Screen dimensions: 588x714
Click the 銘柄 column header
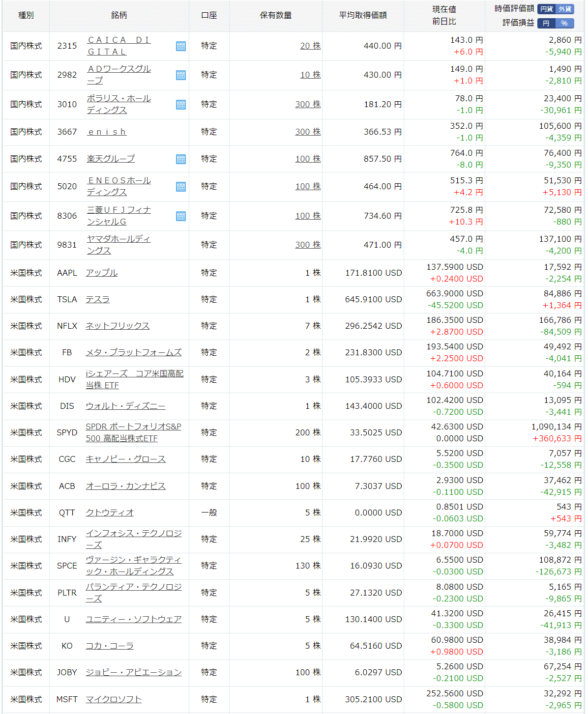[x=119, y=15]
